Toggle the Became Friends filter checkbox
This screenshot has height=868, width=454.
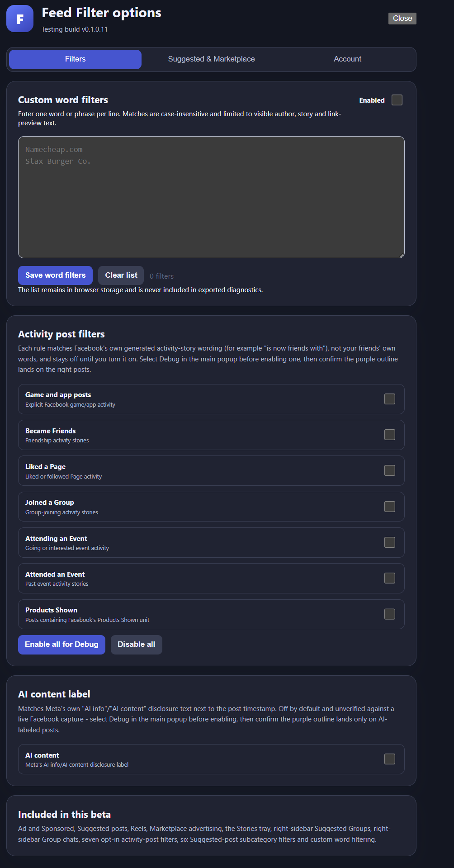coord(390,435)
